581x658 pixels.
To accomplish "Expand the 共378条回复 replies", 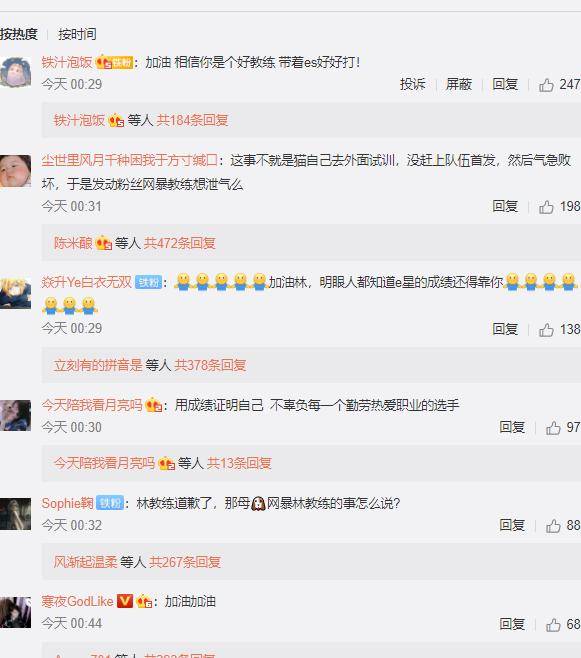I will click(210, 365).
